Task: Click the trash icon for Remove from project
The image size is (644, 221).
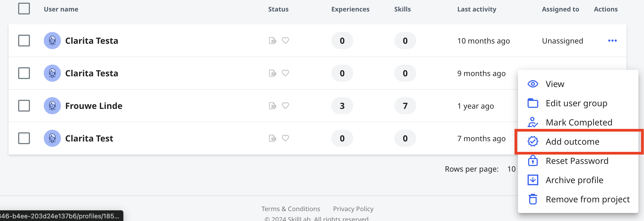Action: [x=533, y=199]
